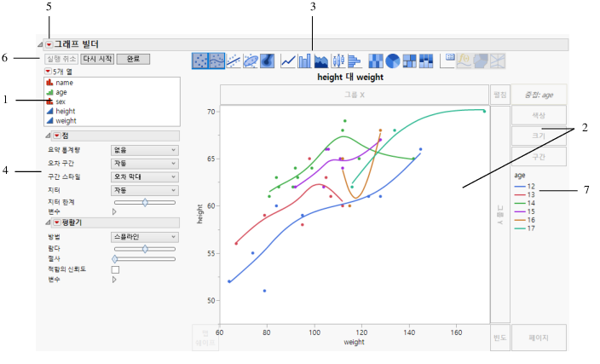Click the 중첩: age drop zone

[539, 95]
